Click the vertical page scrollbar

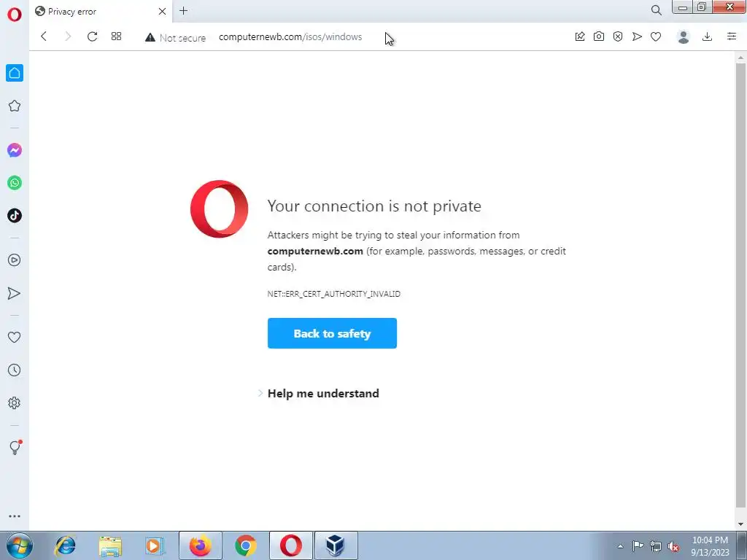[741, 286]
